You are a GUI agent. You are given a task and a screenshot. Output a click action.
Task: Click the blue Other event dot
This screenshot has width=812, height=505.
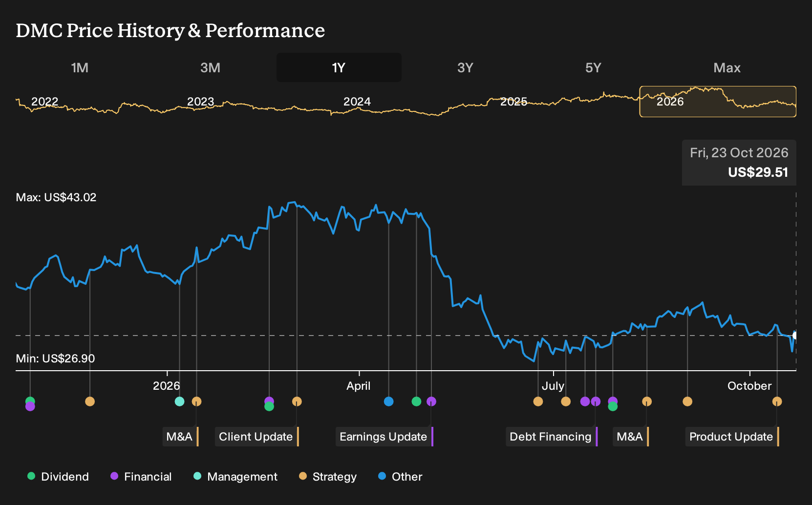point(389,401)
